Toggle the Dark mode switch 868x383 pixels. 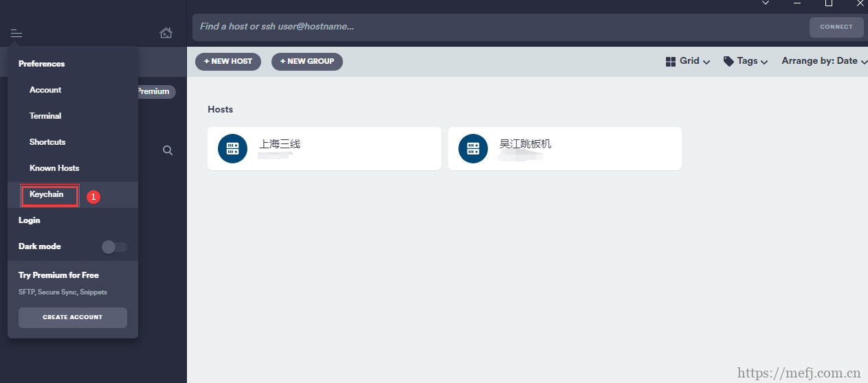click(x=114, y=247)
